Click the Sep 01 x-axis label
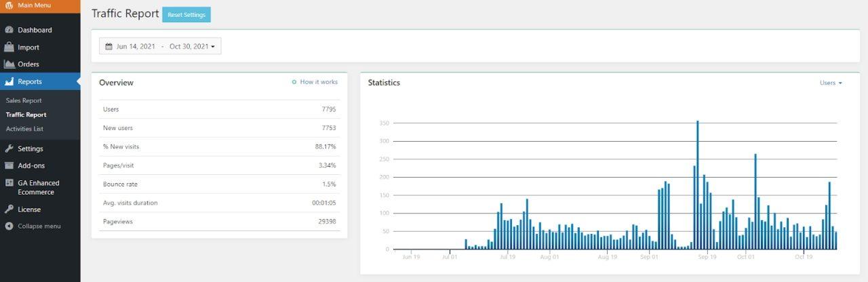This screenshot has width=868, height=282. click(650, 258)
